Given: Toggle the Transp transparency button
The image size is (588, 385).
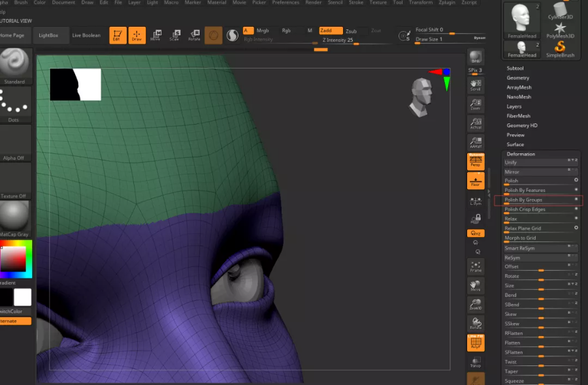Looking at the screenshot, I should pyautogui.click(x=476, y=362).
